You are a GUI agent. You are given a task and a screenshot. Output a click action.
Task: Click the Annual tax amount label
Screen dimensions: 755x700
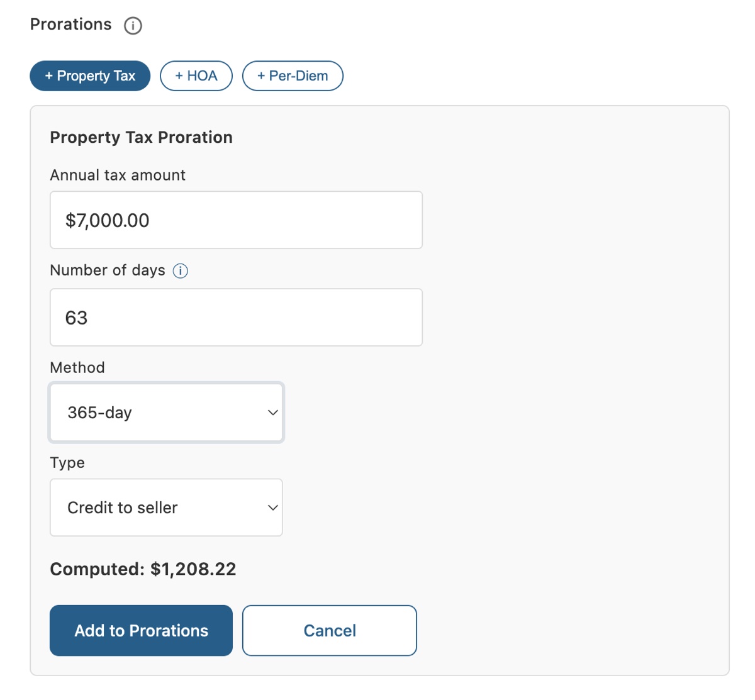click(x=118, y=175)
